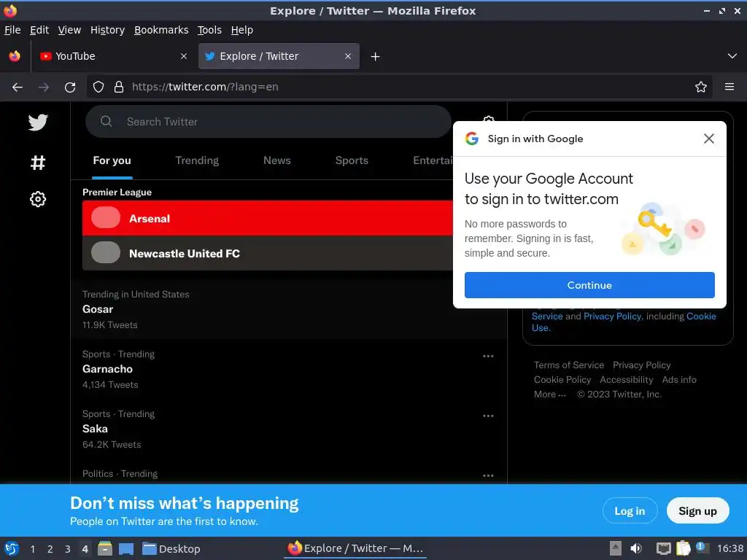Image resolution: width=747 pixels, height=560 pixels.
Task: Open Firefox hamburger application menu
Action: pos(729,87)
